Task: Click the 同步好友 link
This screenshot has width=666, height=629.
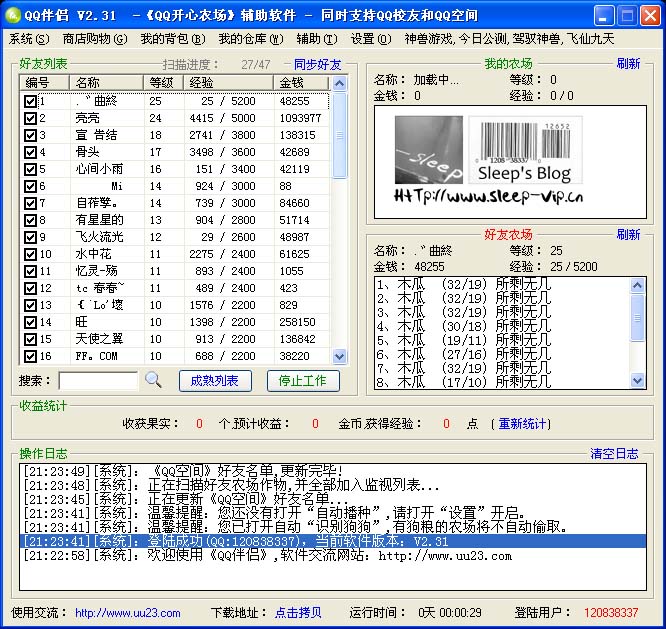Action: click(x=317, y=65)
